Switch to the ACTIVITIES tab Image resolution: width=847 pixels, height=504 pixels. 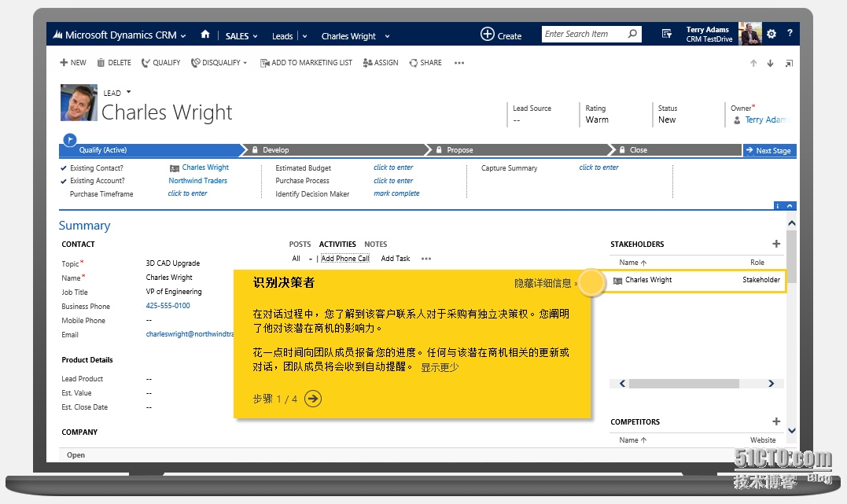tap(337, 245)
